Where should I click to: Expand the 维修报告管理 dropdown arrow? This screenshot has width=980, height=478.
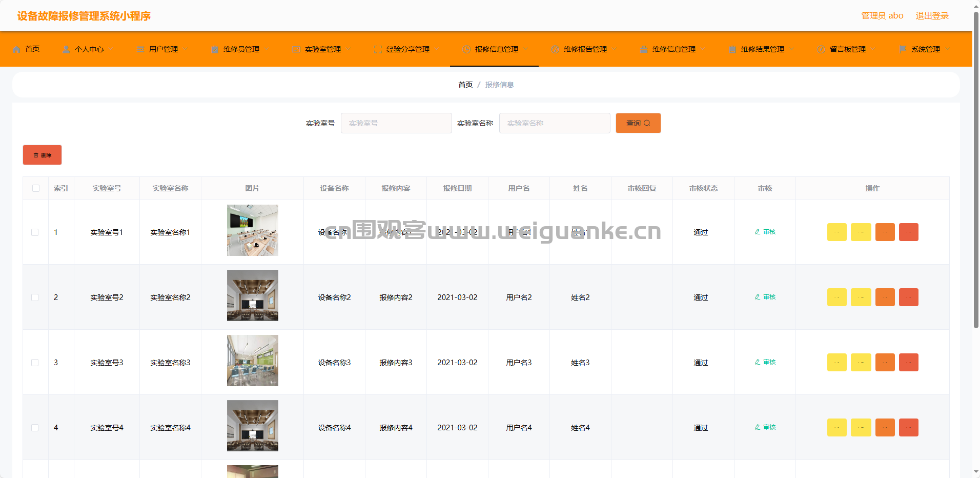(615, 49)
